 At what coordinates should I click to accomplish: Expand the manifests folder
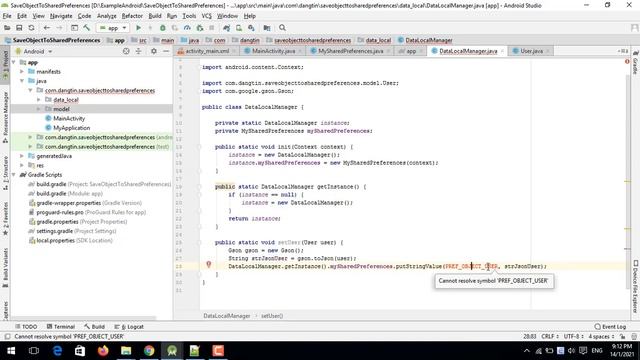[22, 71]
